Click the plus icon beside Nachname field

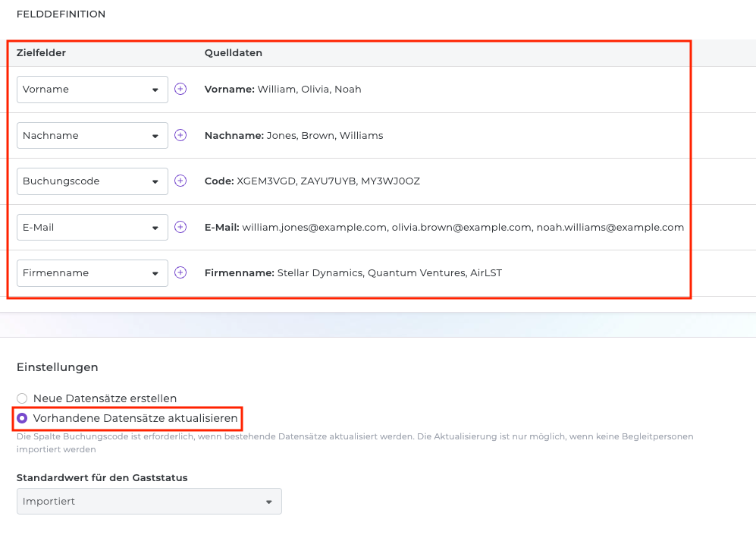pos(180,135)
